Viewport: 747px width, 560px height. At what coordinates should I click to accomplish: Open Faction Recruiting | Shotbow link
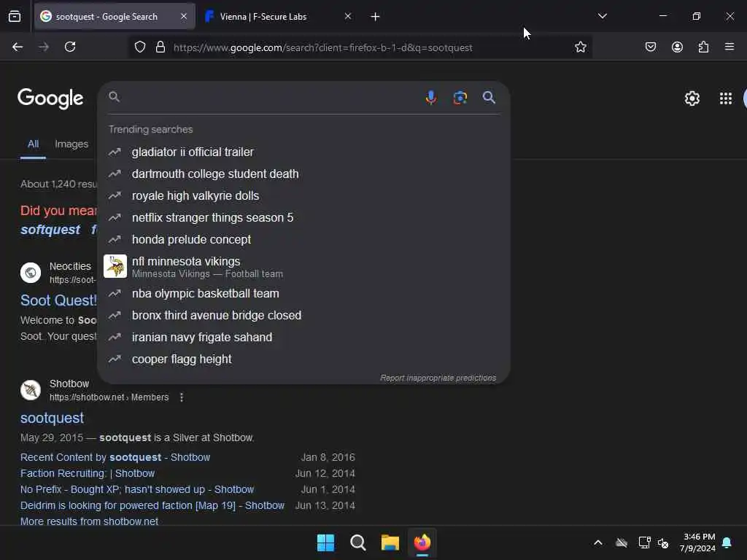point(88,473)
